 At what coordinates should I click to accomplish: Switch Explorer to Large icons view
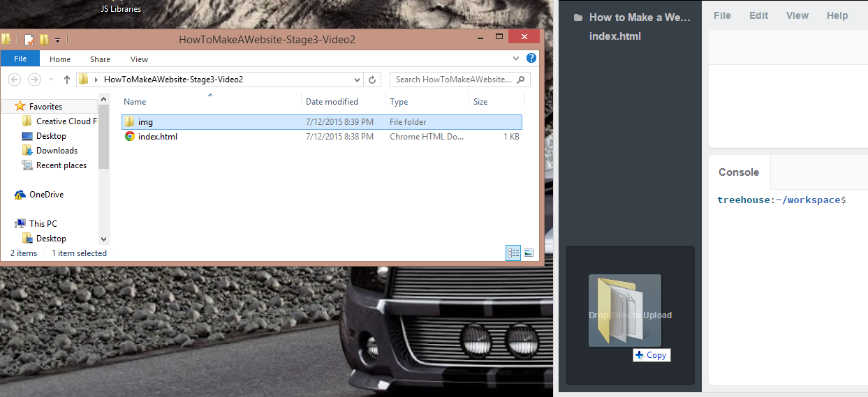pos(529,253)
